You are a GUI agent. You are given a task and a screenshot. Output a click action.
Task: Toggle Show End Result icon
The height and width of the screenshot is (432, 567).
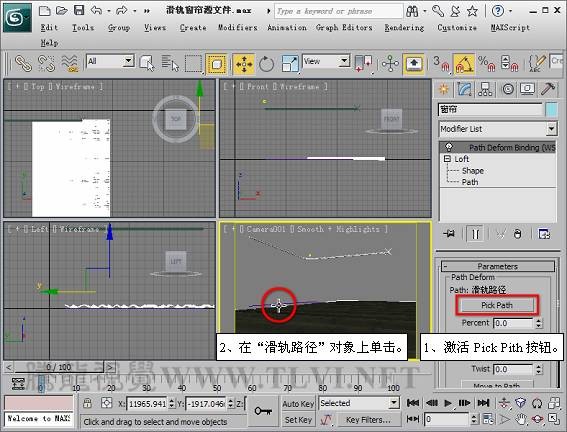pyautogui.click(x=475, y=234)
